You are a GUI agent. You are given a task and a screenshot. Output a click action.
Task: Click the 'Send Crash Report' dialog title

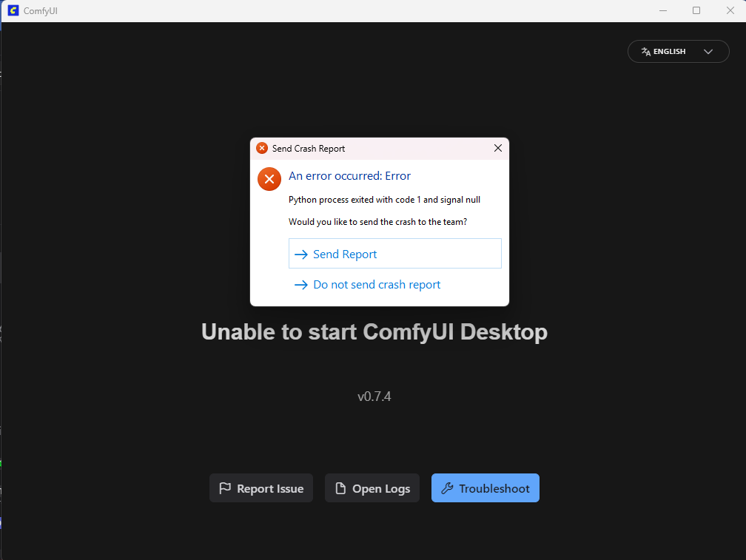309,148
